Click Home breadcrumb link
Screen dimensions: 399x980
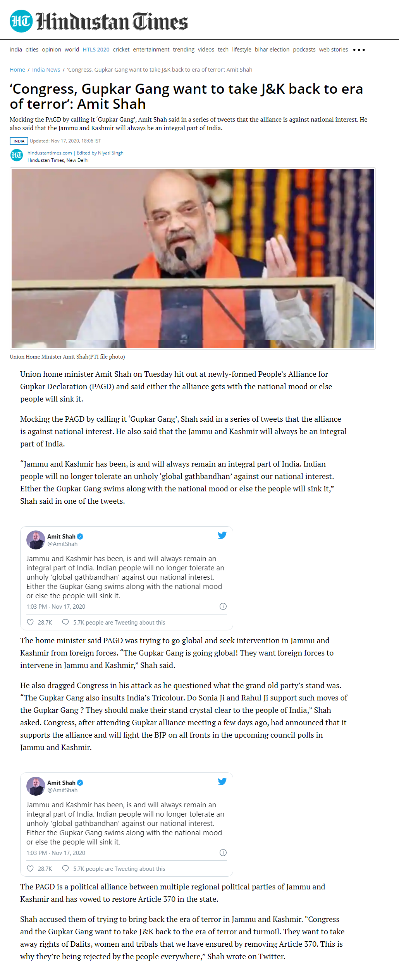17,70
